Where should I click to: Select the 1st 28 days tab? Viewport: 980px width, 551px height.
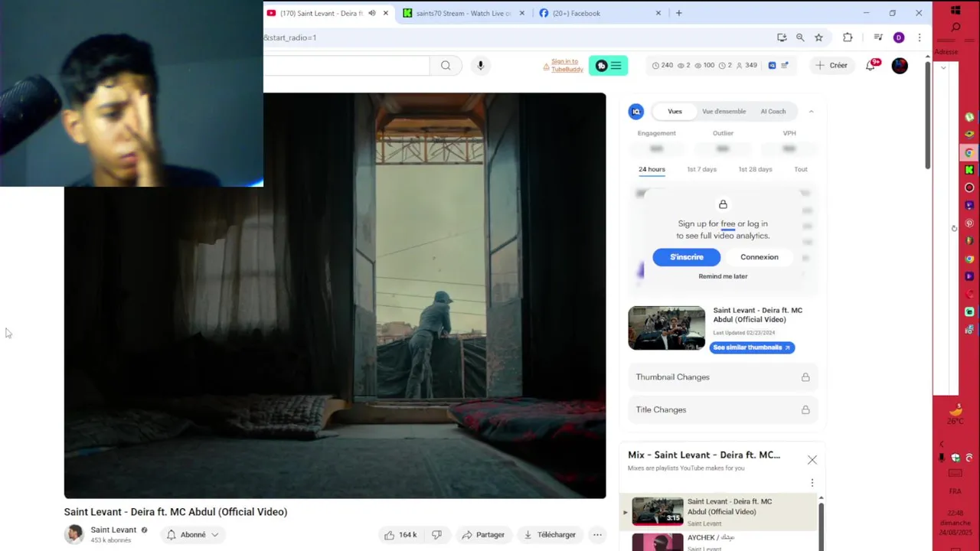click(x=755, y=170)
